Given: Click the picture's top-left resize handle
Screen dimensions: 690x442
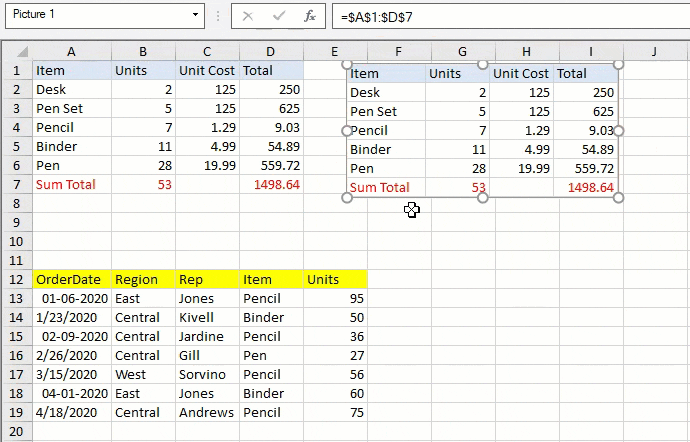Looking at the screenshot, I should click(348, 64).
